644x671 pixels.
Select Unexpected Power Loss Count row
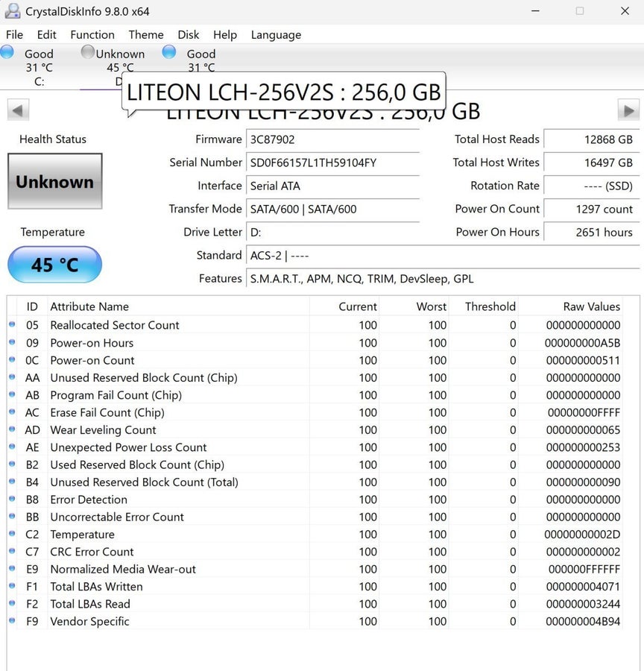point(315,447)
